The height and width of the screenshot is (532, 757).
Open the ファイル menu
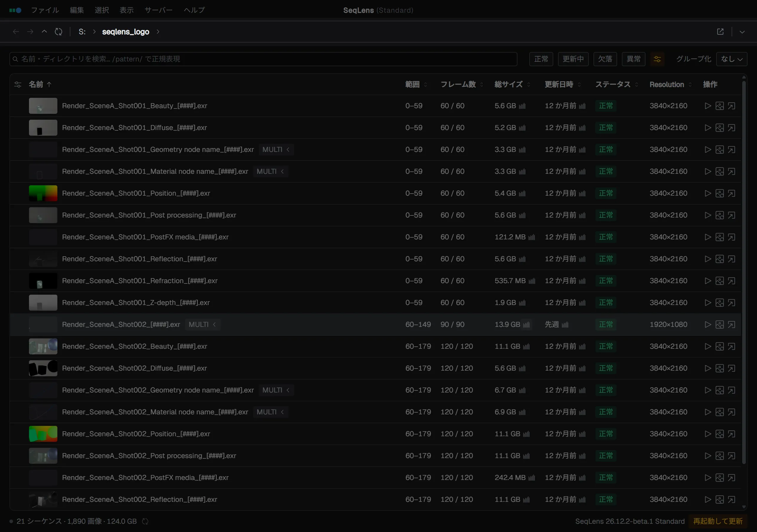45,10
